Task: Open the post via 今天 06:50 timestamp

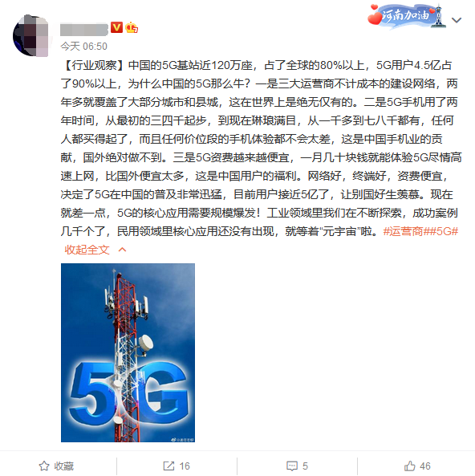Action: (x=83, y=46)
